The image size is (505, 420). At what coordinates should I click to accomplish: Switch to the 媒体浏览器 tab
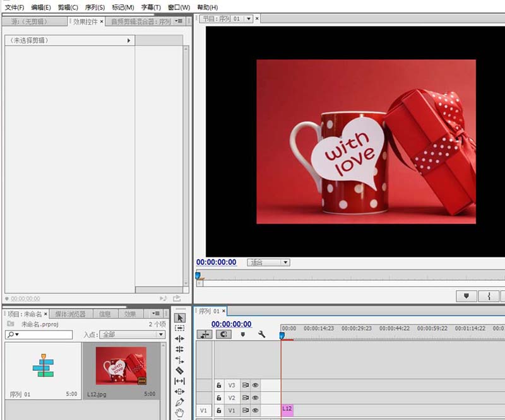click(70, 314)
